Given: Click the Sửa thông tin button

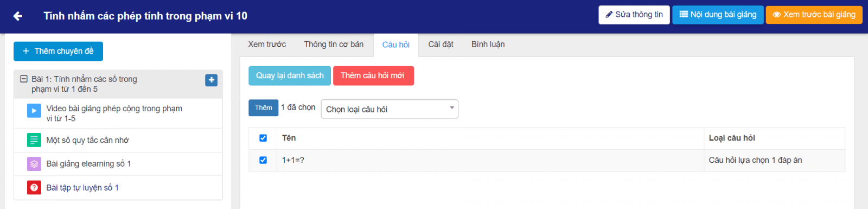Looking at the screenshot, I should pos(634,15).
